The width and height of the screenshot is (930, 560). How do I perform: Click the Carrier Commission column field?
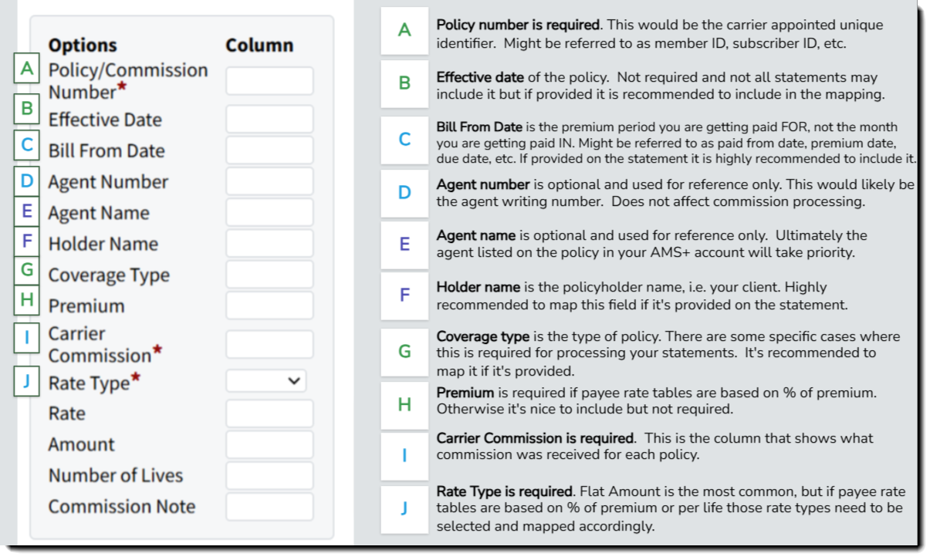[x=269, y=345]
